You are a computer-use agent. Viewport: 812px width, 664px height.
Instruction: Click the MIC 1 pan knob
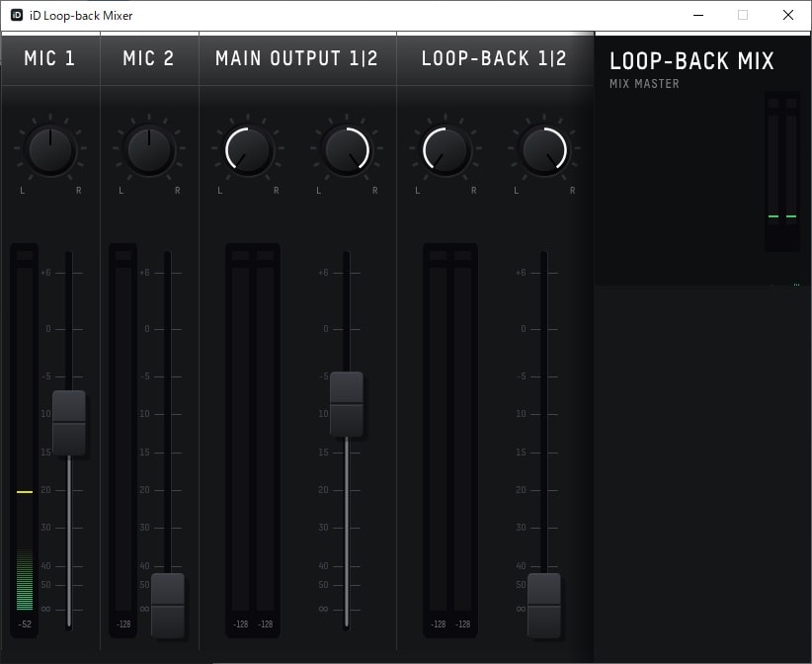[x=50, y=150]
